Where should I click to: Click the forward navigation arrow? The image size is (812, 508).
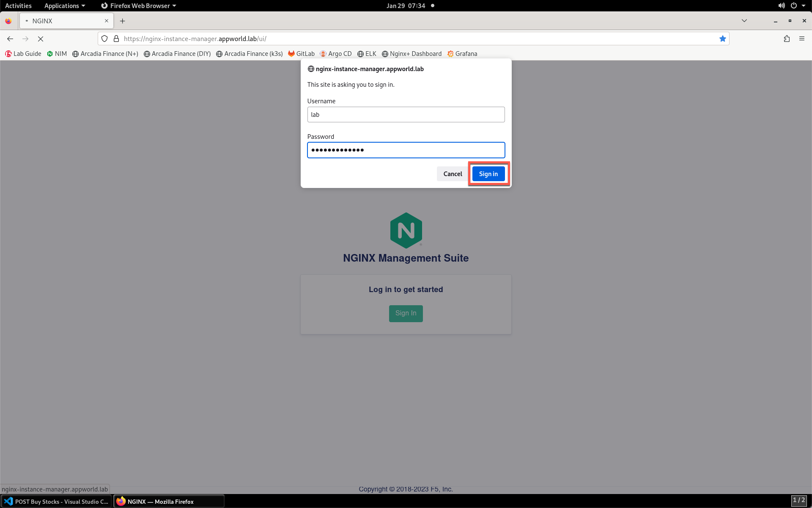25,39
